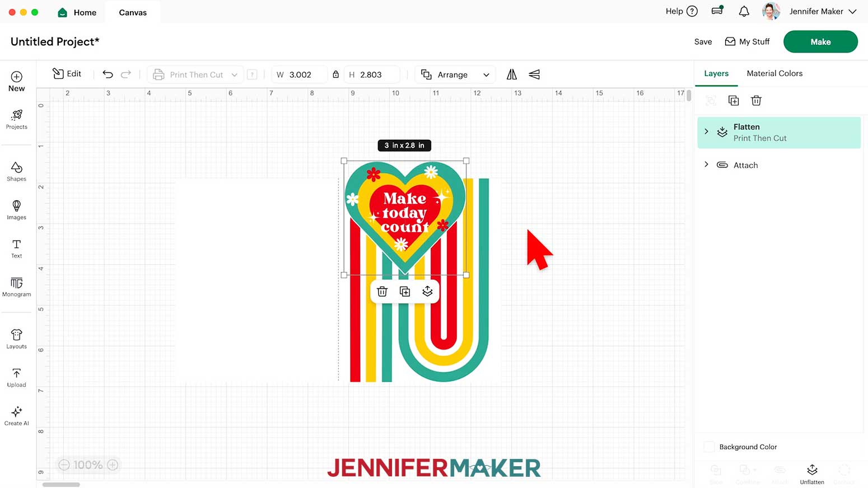Zoom in with the plus button
Image resolution: width=868 pixels, height=488 pixels.
[x=113, y=464]
